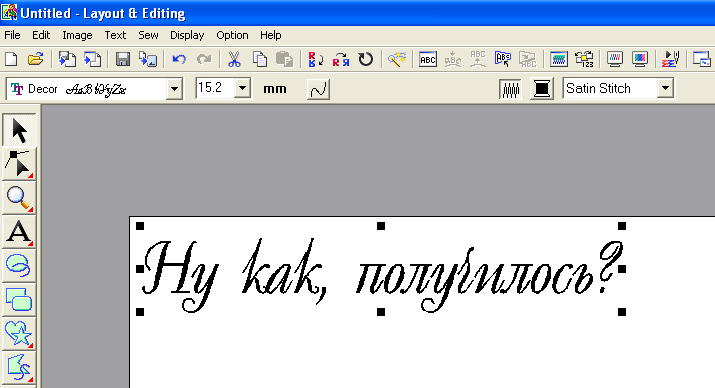This screenshot has width=715, height=388.
Task: Toggle the text curve transform button
Action: tap(318, 89)
